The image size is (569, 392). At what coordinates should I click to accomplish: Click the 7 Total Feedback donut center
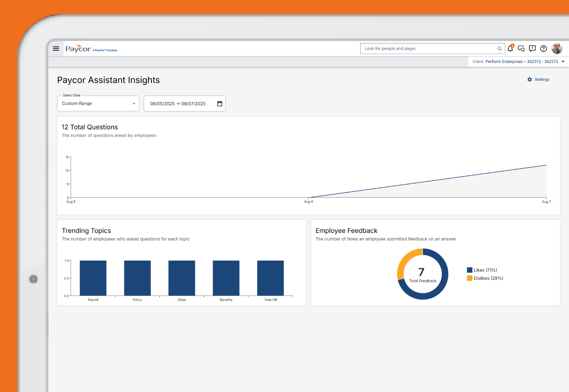(x=423, y=274)
